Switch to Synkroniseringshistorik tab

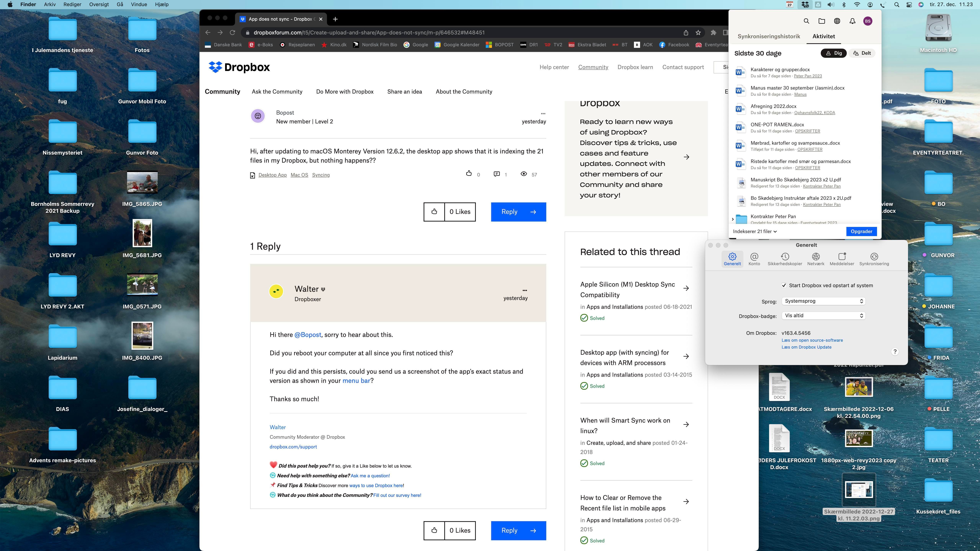[x=768, y=37]
